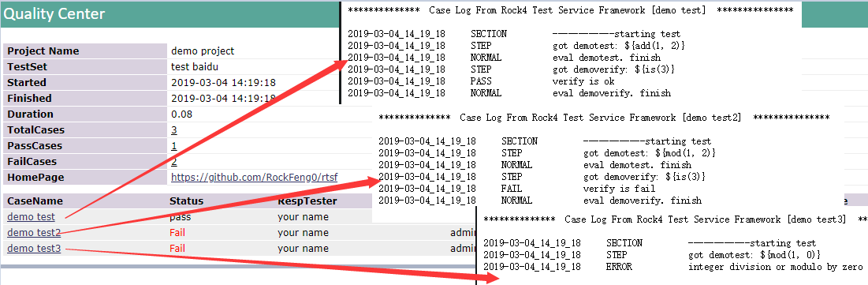Viewport: 868px width, 285px height.
Task: Select the pass status of demo test
Action: [180, 217]
